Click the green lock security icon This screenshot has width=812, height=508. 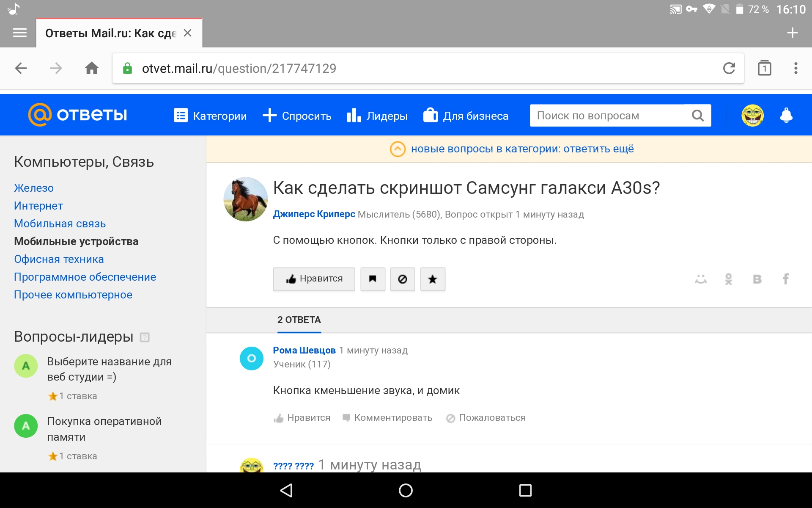pyautogui.click(x=127, y=68)
